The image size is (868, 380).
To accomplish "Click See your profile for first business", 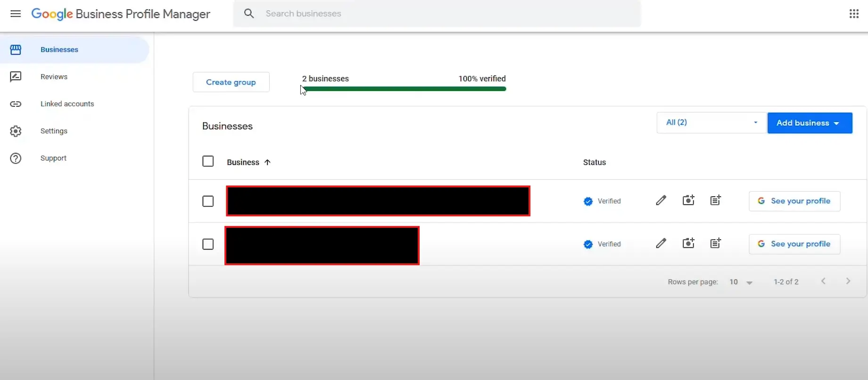I will tap(794, 201).
